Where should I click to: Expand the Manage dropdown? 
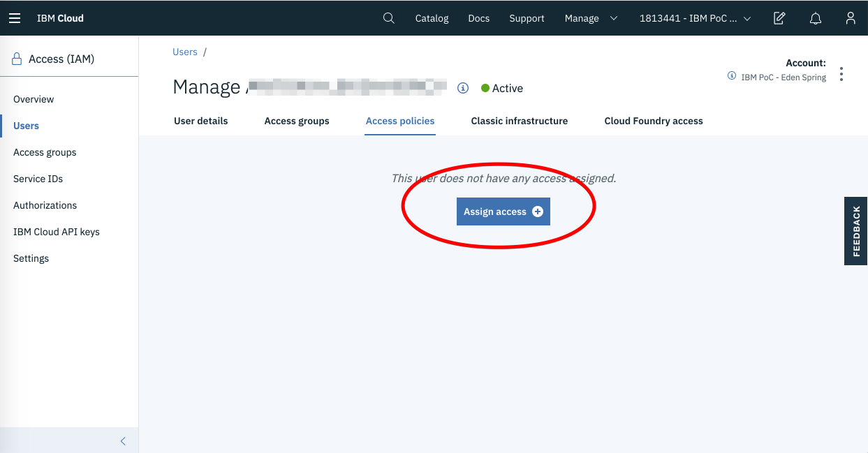coord(591,18)
